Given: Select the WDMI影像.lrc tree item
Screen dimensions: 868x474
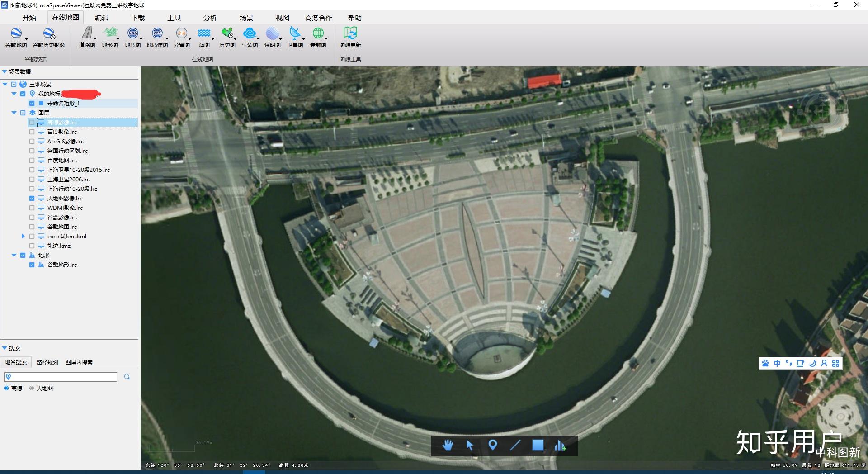Looking at the screenshot, I should [x=65, y=208].
